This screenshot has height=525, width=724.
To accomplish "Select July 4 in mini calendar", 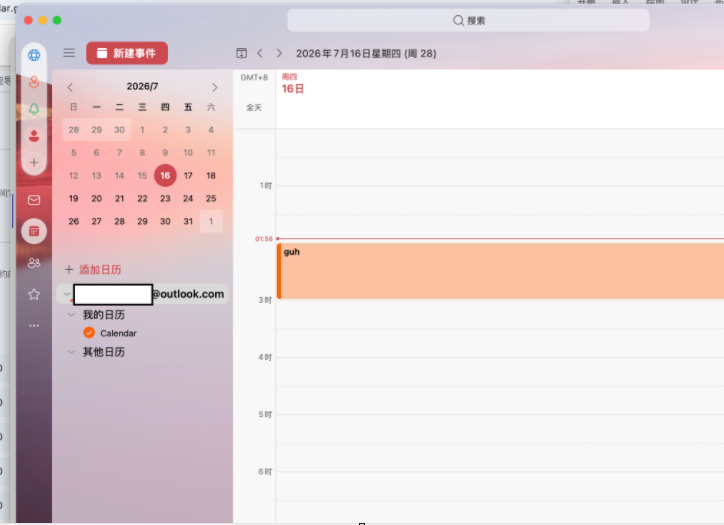I will click(211, 130).
